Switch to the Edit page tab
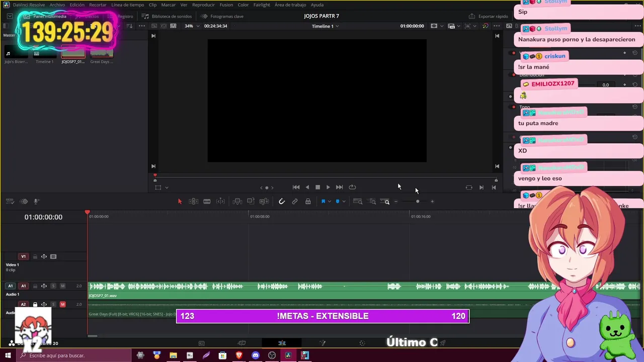644x362 pixels. tap(282, 343)
